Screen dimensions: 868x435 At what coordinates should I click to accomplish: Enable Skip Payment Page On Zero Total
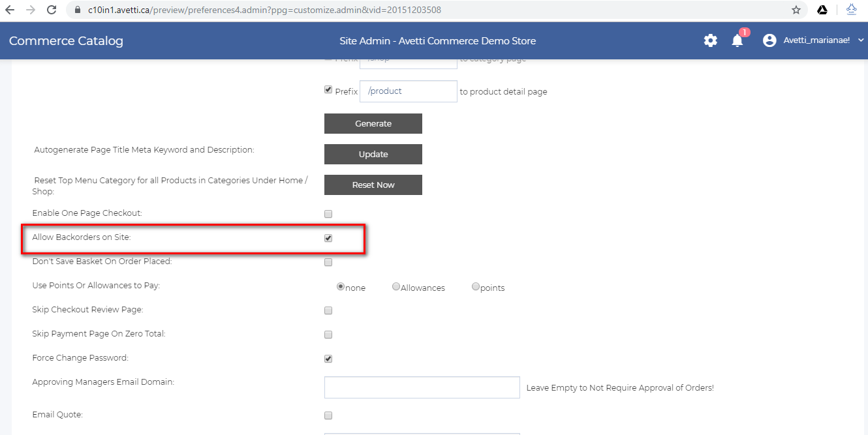[328, 335]
